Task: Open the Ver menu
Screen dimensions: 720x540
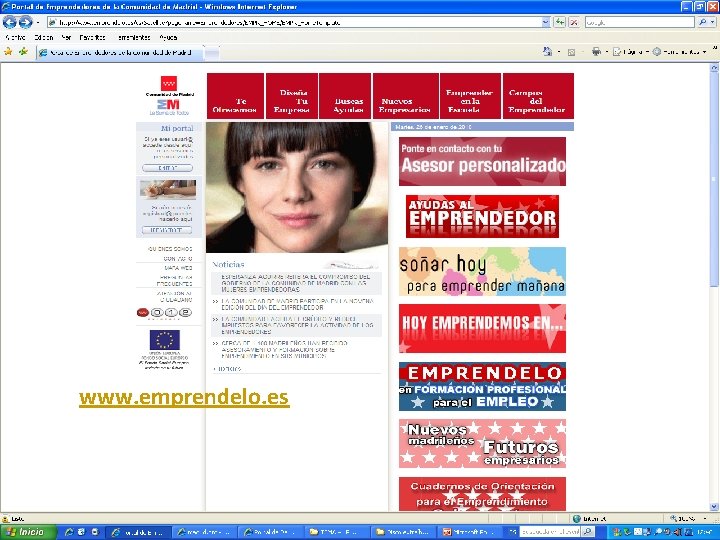Action: point(66,38)
